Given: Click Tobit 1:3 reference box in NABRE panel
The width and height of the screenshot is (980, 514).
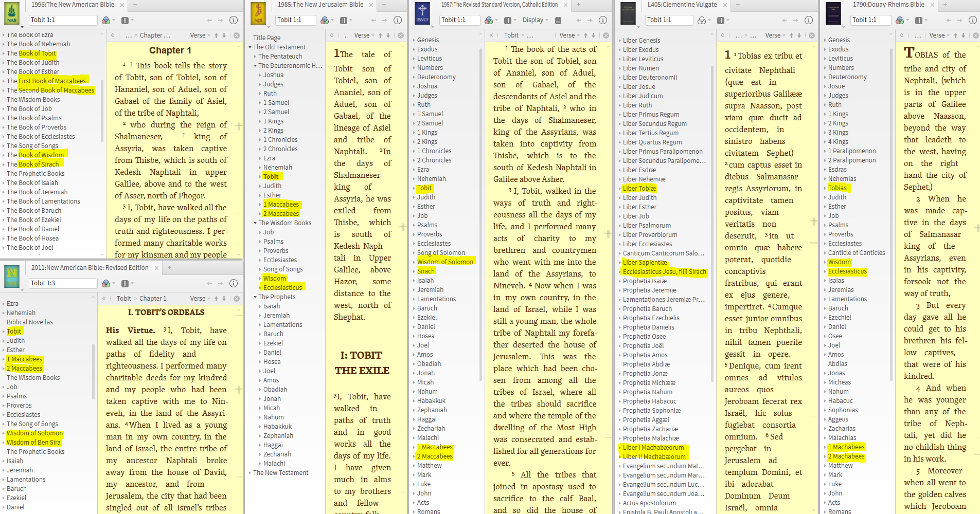Looking at the screenshot, I should pyautogui.click(x=63, y=283).
